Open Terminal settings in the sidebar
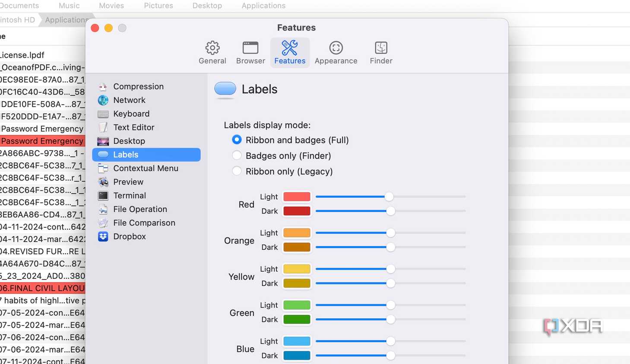This screenshot has width=630, height=364. (x=146, y=196)
